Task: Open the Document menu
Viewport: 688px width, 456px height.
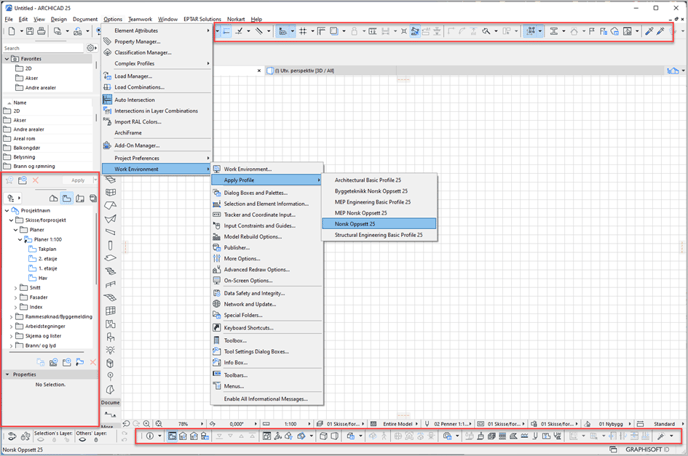Action: (x=85, y=19)
